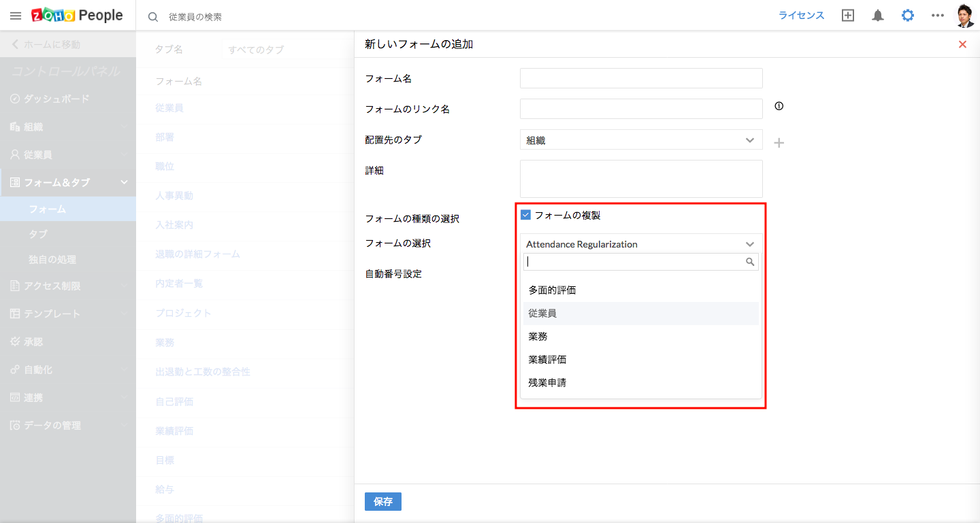Click the notifications bell icon

[x=877, y=15]
